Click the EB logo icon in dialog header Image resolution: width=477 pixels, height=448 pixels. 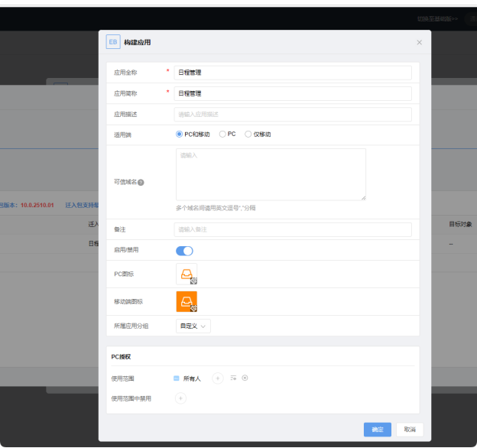(113, 42)
